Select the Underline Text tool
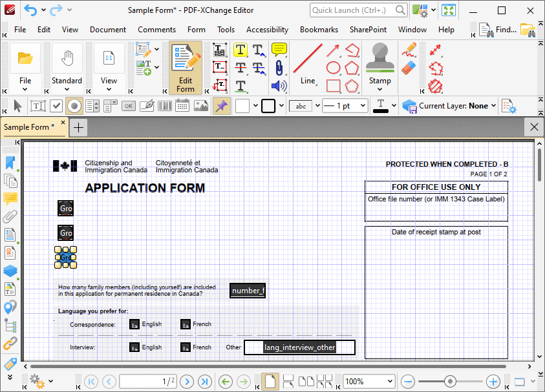The height and width of the screenshot is (392, 545). (x=240, y=86)
